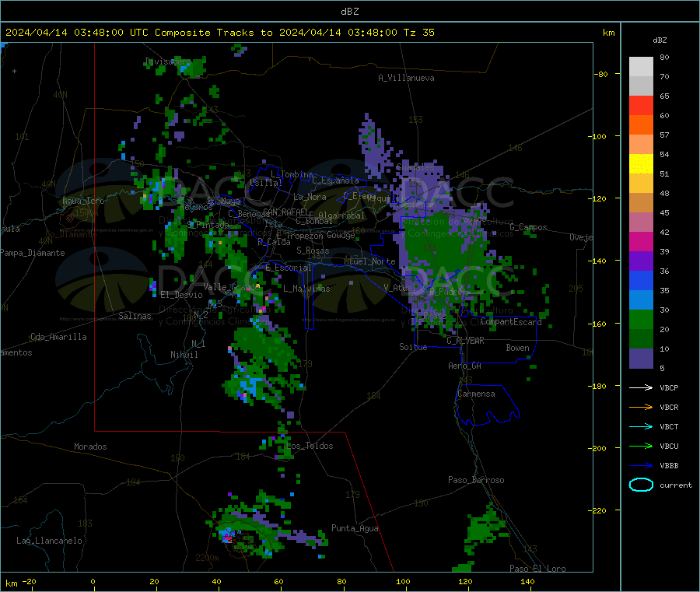Image resolution: width=700 pixels, height=592 pixels.
Task: Click the light blue 30 dBZ swatch
Action: [x=641, y=300]
